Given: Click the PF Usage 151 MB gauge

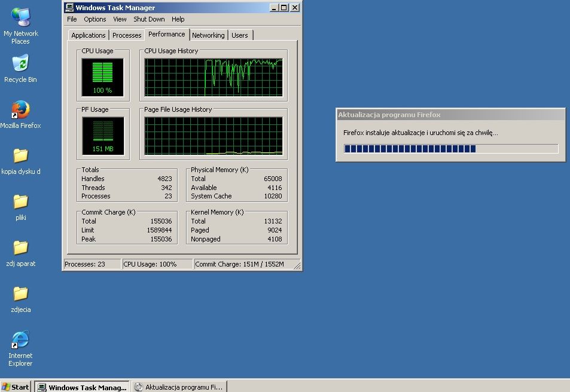Looking at the screenshot, I should 103,136.
